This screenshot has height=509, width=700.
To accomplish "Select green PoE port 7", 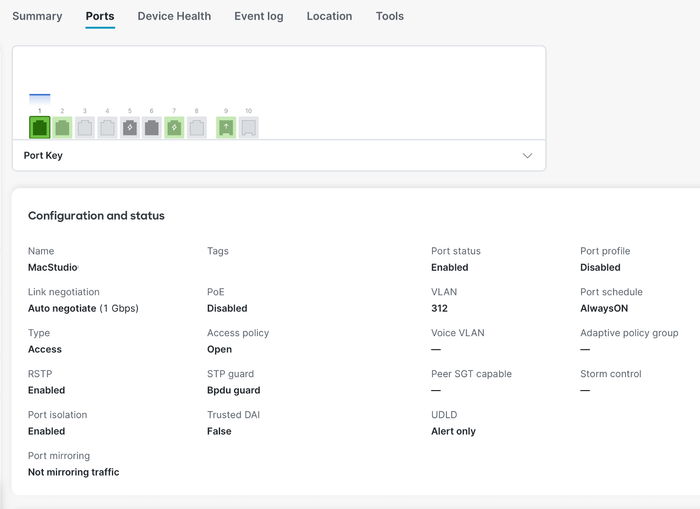I will (x=174, y=127).
